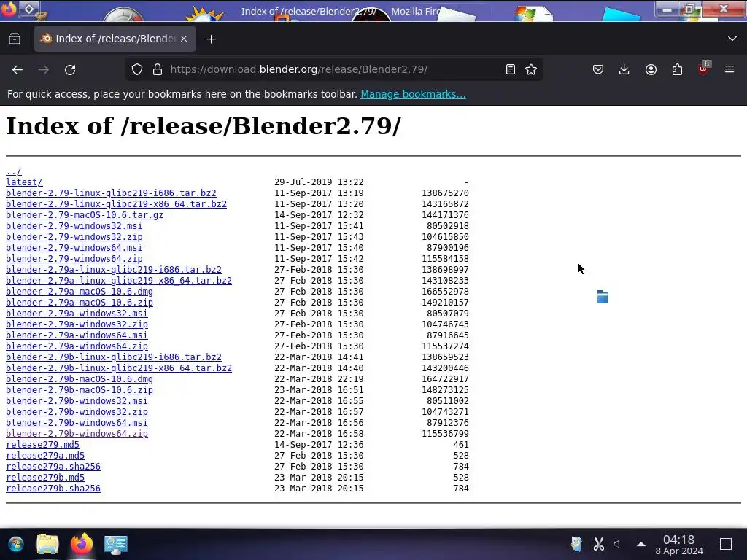Open release279b.md5 checksum file

(45, 478)
